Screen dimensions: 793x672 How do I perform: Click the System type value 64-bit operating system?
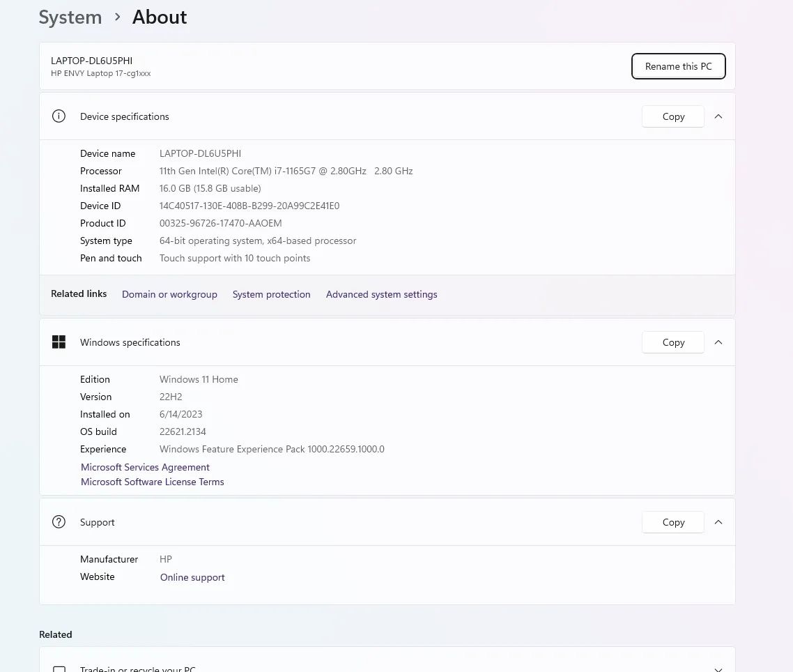point(258,241)
